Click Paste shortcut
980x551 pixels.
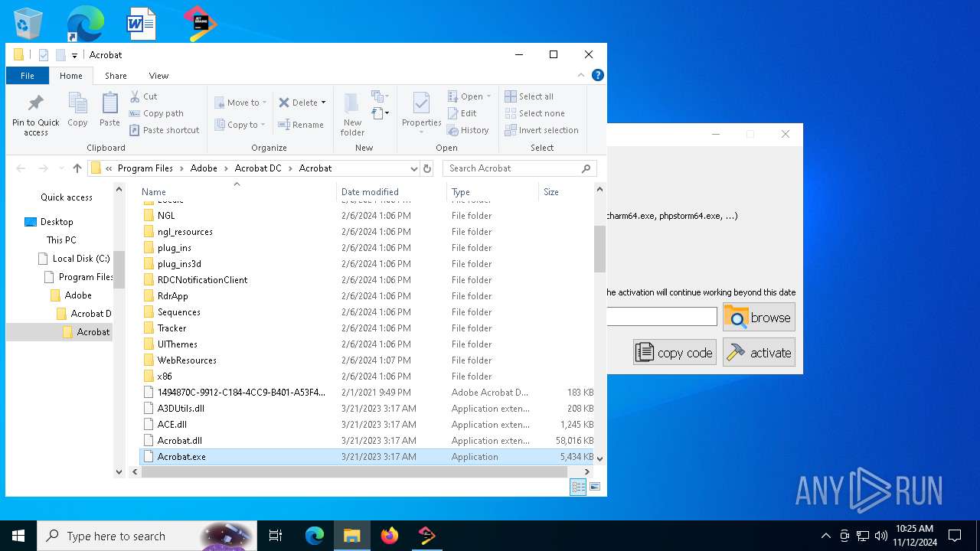(x=164, y=130)
